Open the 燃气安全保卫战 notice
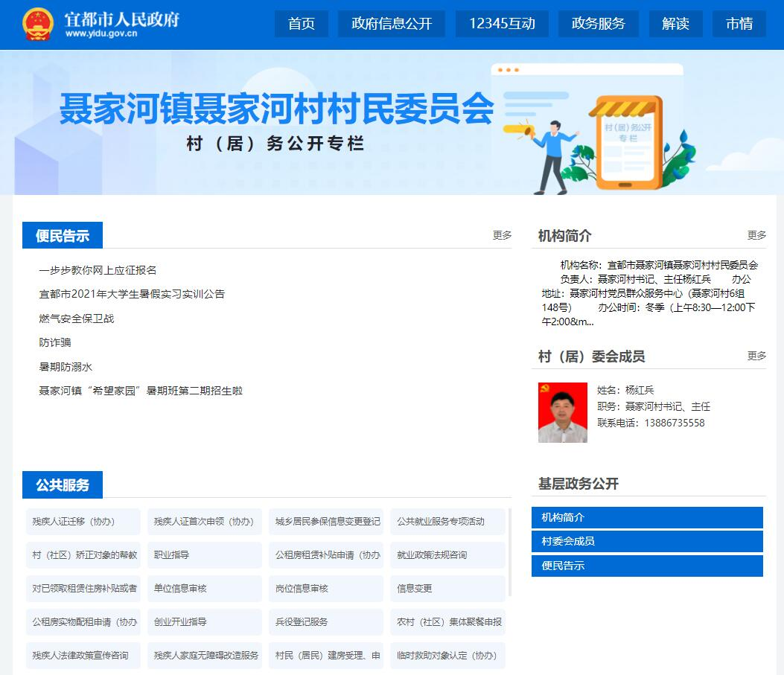784x675 pixels. click(x=77, y=319)
